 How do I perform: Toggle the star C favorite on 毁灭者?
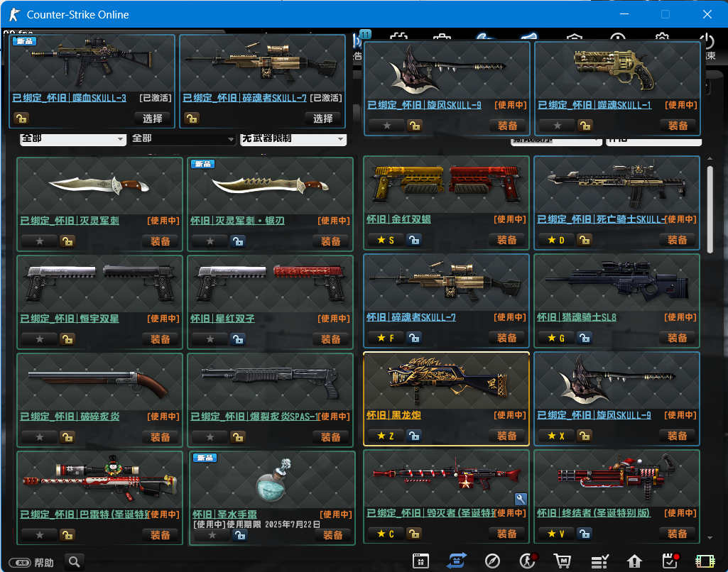[x=386, y=534]
